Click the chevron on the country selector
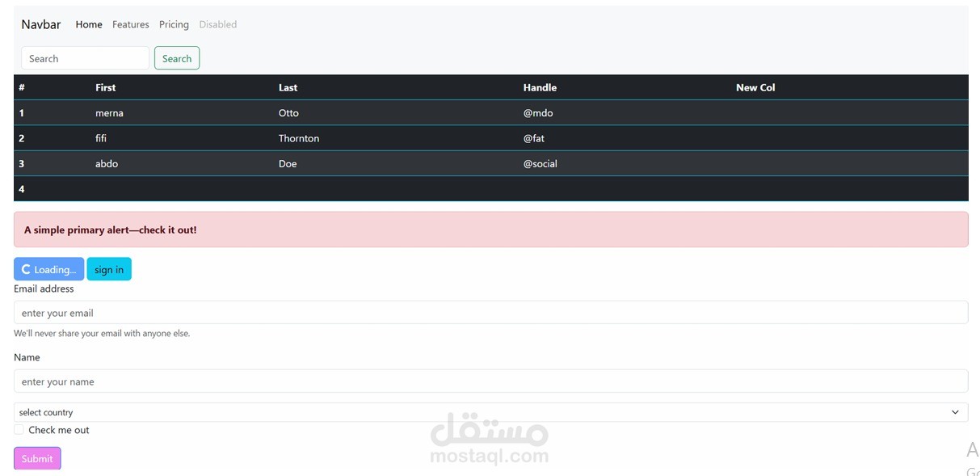The image size is (980, 476). tap(954, 411)
